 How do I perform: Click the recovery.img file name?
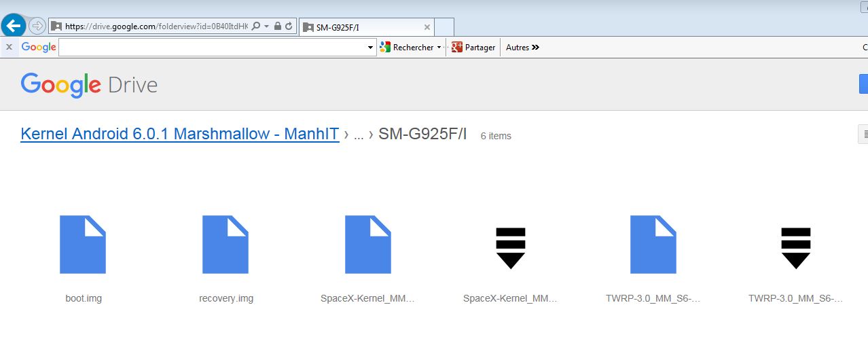tap(226, 298)
